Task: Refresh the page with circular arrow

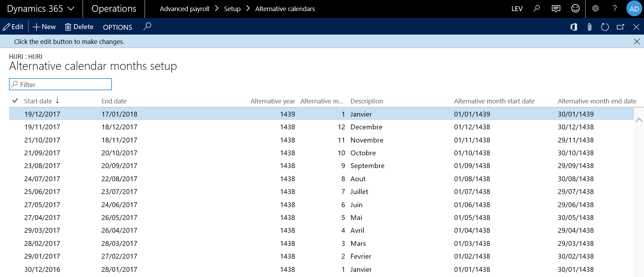Action: click(605, 27)
